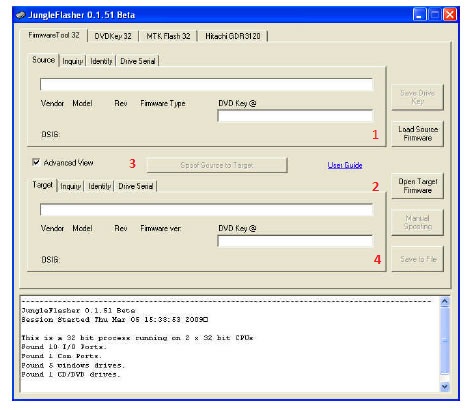Open the User Guide link

click(345, 165)
